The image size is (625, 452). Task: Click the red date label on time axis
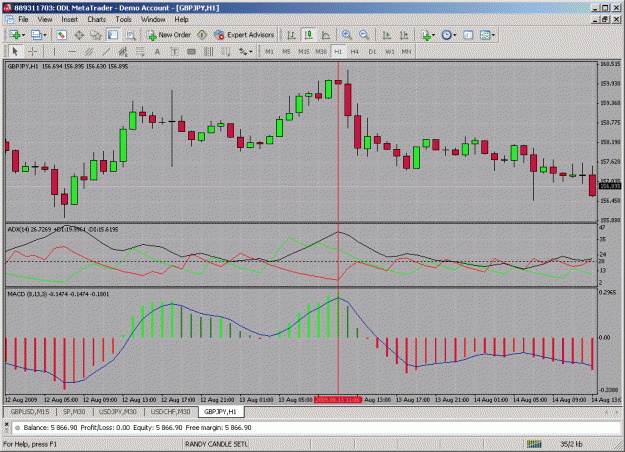pyautogui.click(x=338, y=400)
